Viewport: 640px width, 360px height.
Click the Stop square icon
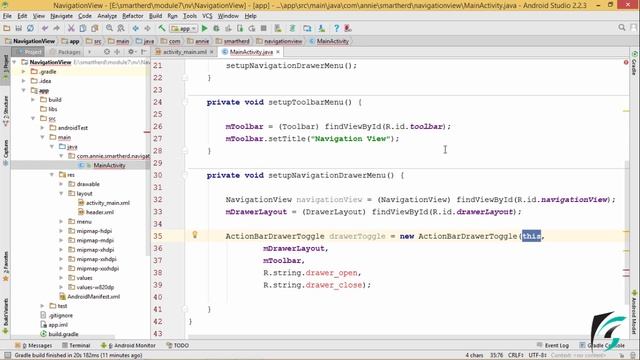point(264,28)
